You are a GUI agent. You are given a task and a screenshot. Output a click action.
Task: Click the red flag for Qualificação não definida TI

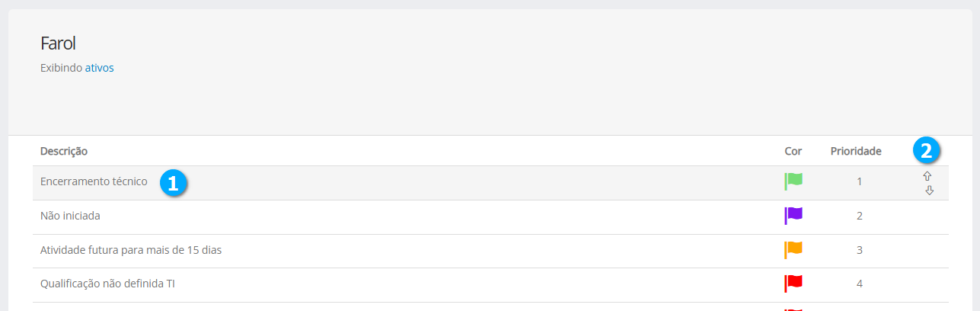tap(793, 284)
